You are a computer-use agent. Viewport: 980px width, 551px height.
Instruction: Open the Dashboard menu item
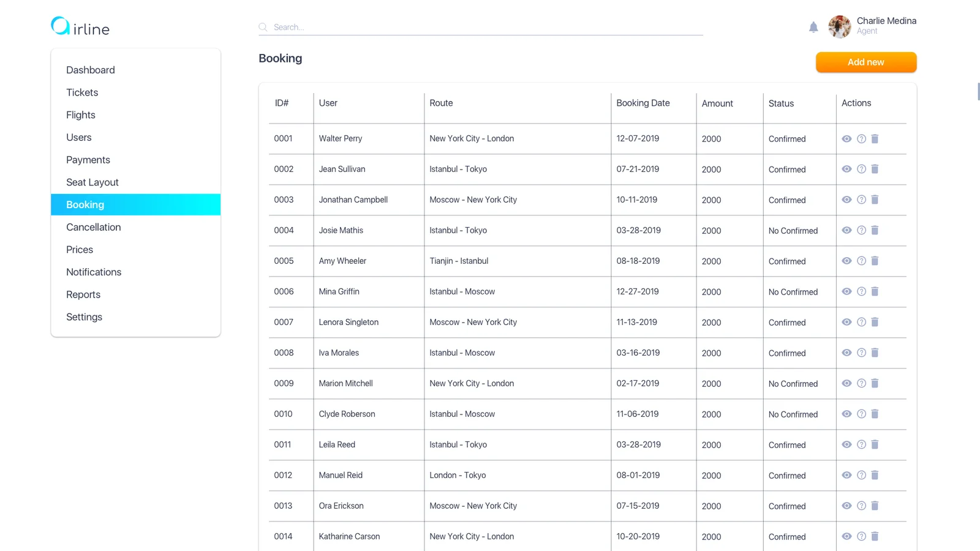tap(91, 70)
